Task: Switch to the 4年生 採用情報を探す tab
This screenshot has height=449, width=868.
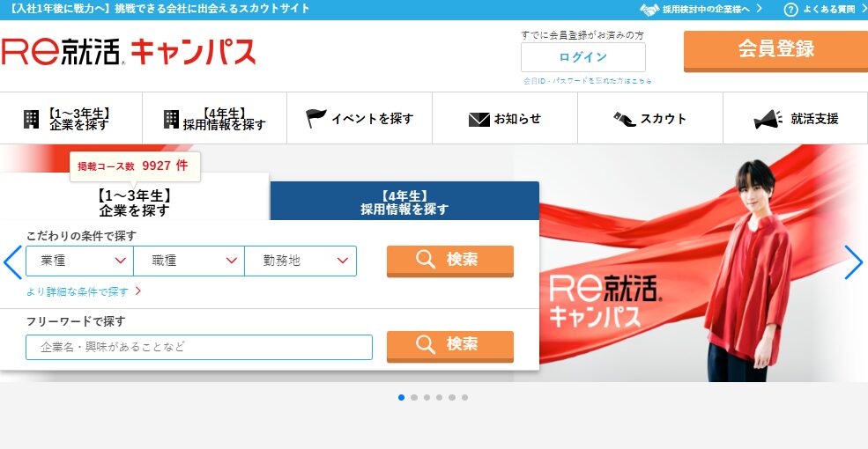Action: [404, 202]
